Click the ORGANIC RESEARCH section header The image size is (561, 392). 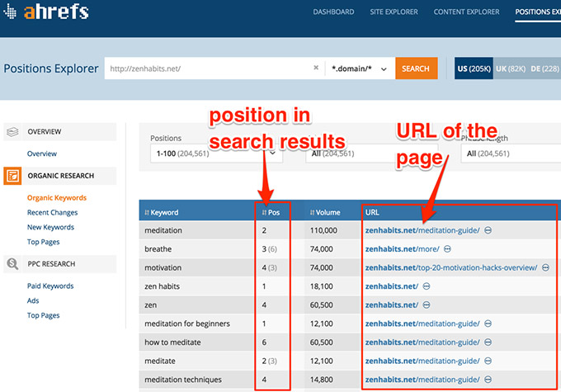(61, 176)
